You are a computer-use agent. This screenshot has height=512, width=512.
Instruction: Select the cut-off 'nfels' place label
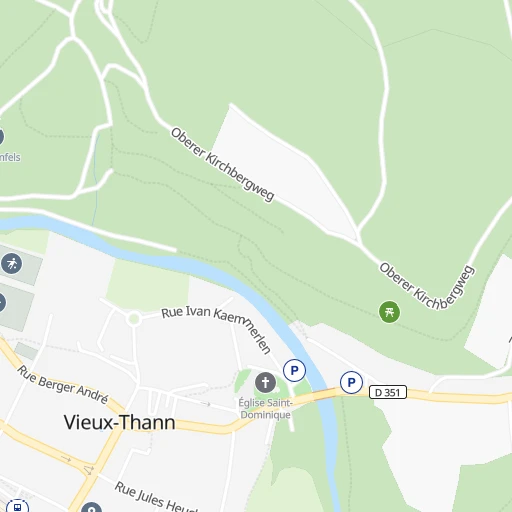[10, 157]
